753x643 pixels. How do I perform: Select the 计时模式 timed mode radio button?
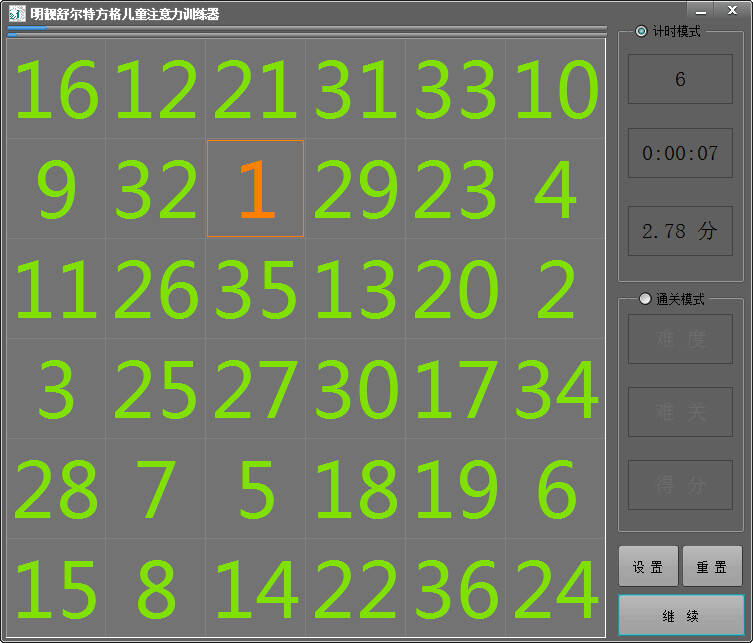pyautogui.click(x=642, y=31)
